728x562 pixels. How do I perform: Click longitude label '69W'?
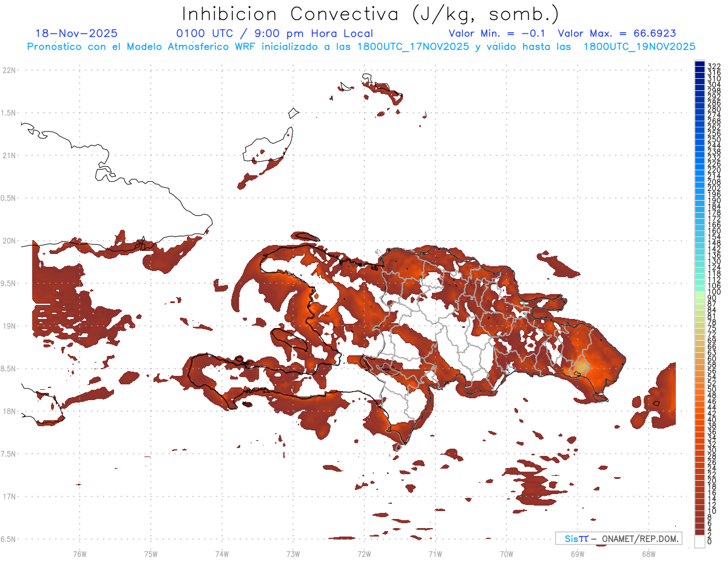577,553
